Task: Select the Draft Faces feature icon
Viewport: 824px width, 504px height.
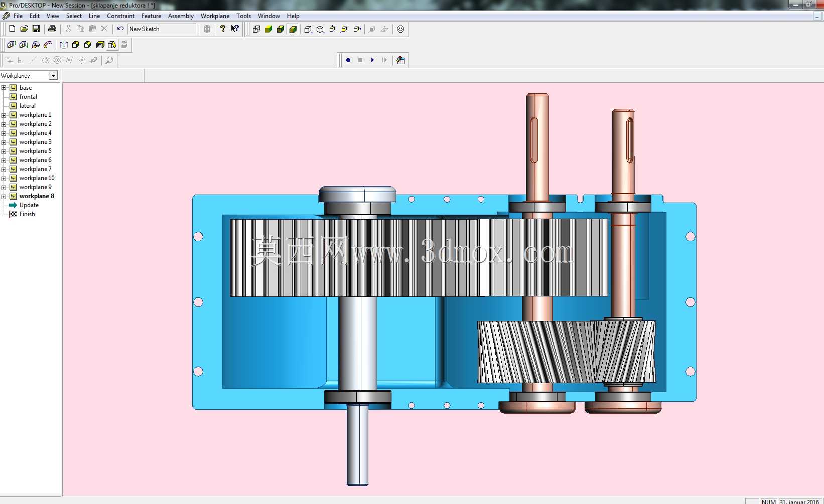Action: coord(112,45)
